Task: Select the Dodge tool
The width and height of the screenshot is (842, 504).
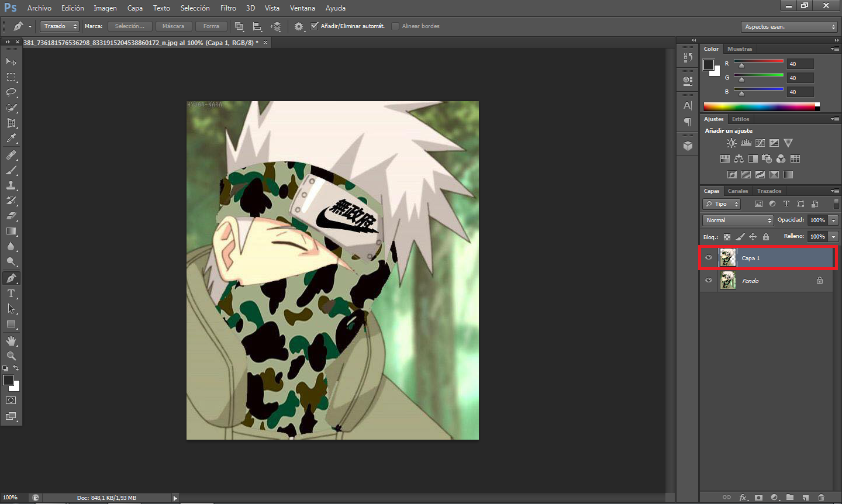Action: pos(11,261)
